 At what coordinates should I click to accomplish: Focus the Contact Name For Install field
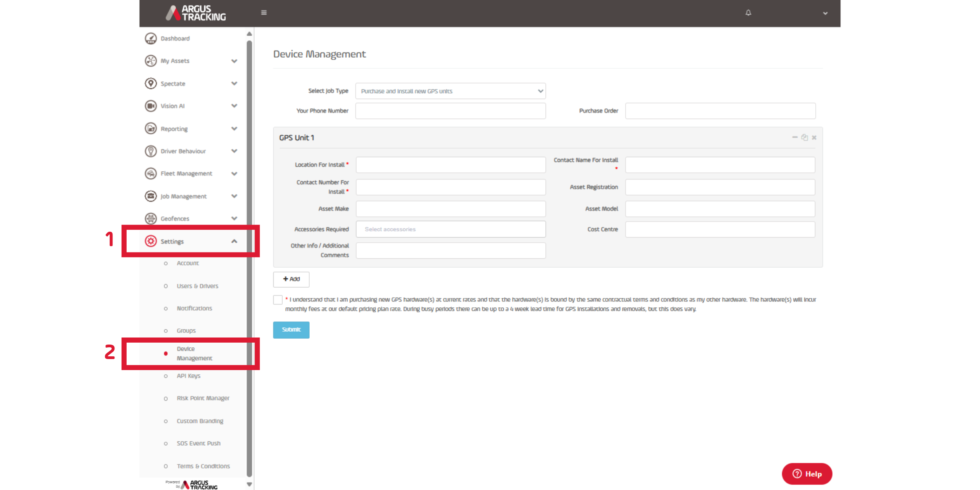[720, 165]
